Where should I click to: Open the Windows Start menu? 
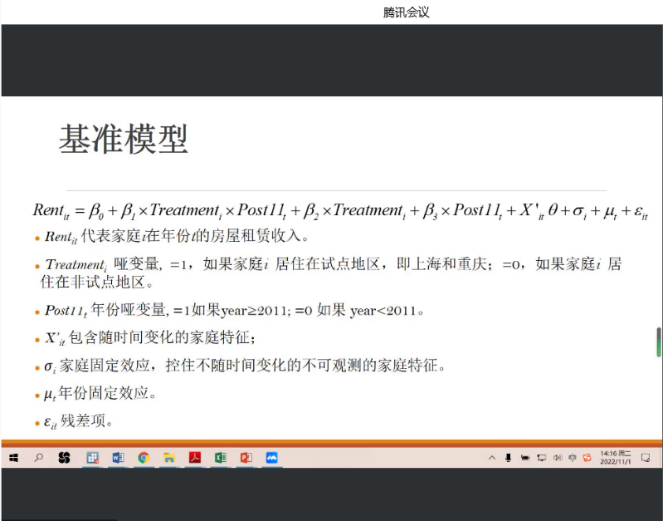pyautogui.click(x=14, y=457)
